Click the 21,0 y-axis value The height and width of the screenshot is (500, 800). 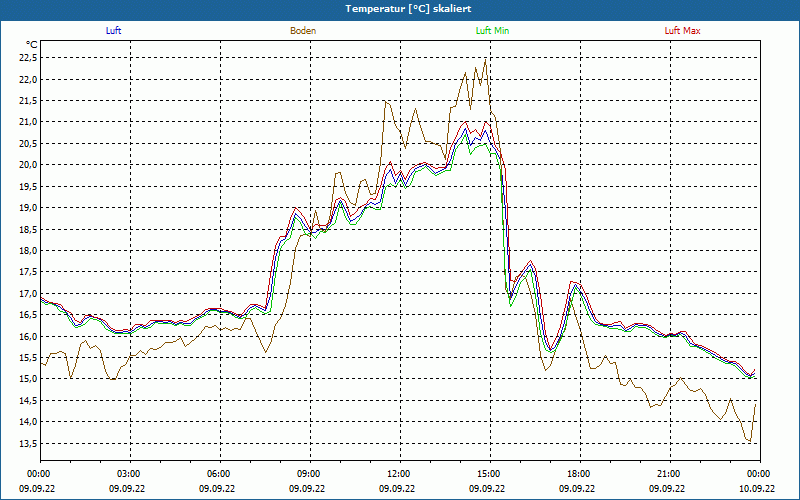27,122
